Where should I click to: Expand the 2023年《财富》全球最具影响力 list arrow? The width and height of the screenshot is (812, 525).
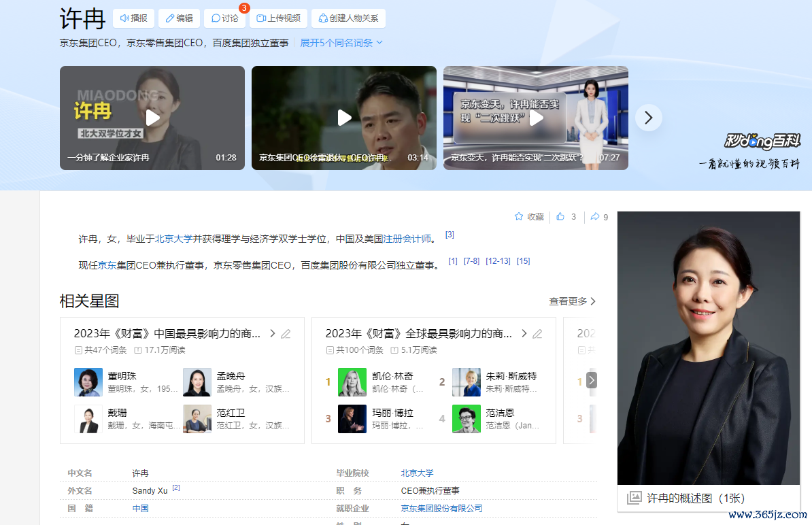coord(524,333)
